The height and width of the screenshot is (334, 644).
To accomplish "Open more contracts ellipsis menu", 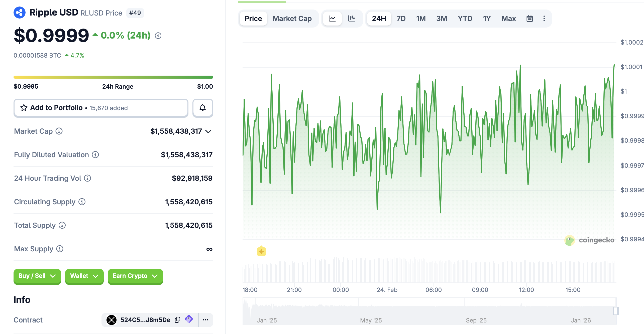I will (205, 320).
